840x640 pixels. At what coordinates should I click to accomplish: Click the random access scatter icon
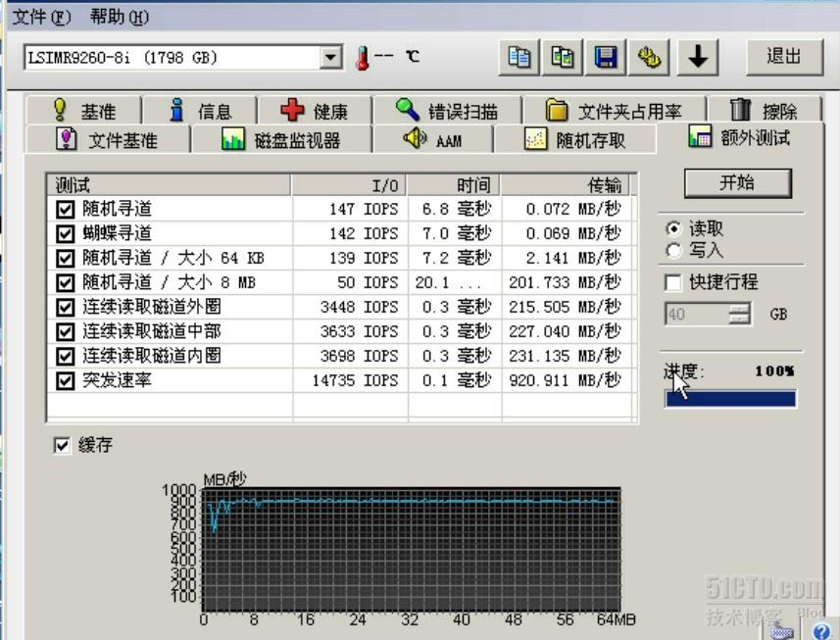[535, 139]
